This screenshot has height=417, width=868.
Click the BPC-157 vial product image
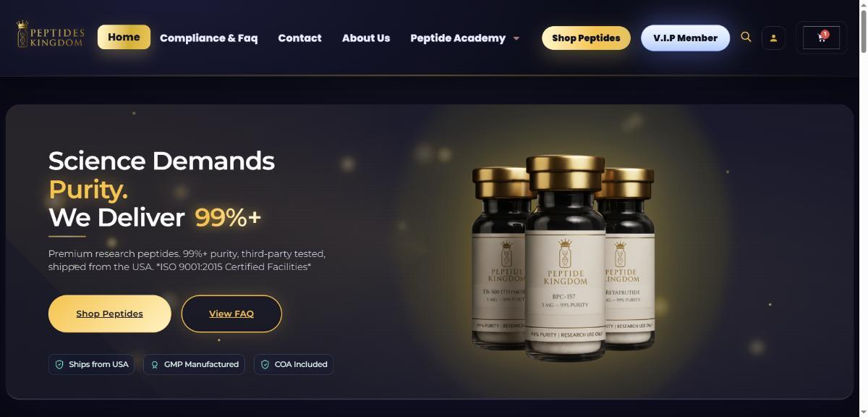(x=565, y=257)
